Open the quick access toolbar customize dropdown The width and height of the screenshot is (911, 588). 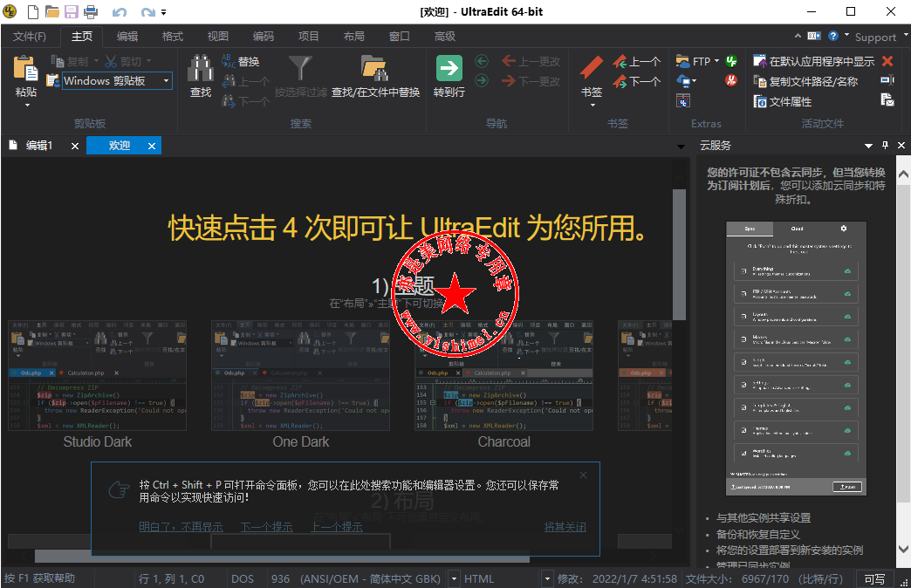[164, 12]
